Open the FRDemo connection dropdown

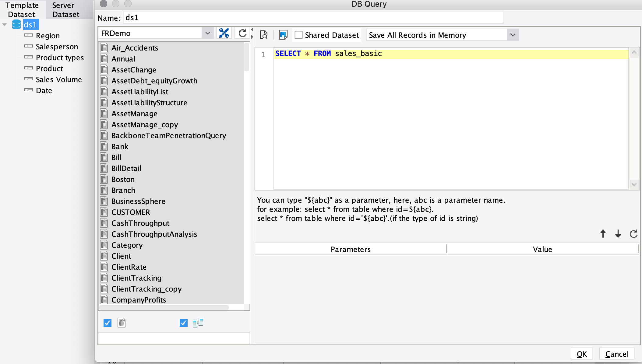pos(208,33)
